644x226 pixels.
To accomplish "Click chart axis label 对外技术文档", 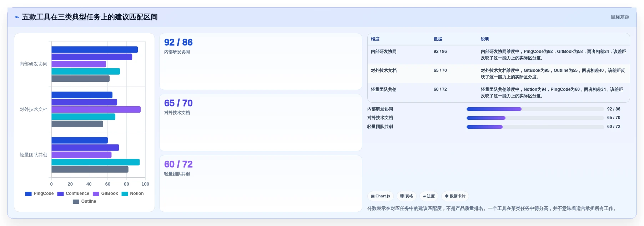I will coord(34,109).
